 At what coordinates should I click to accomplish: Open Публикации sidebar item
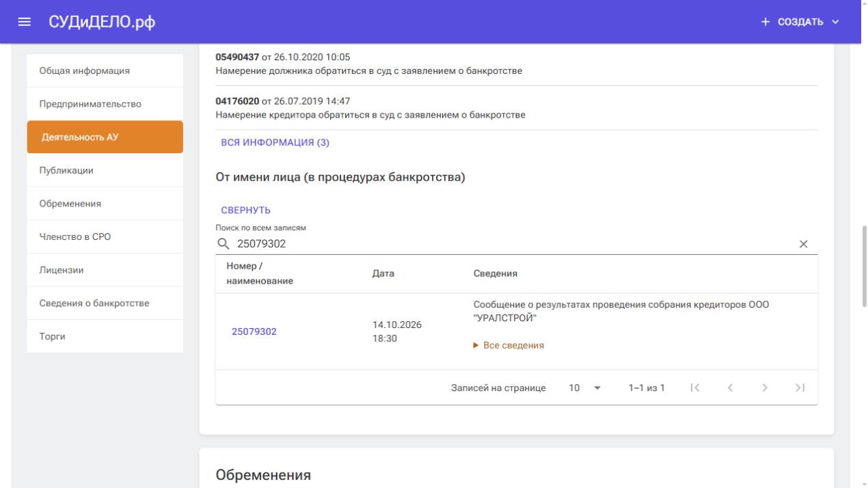tap(105, 170)
